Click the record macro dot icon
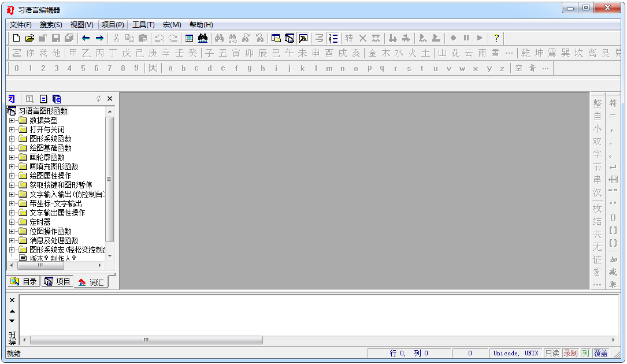 453,38
